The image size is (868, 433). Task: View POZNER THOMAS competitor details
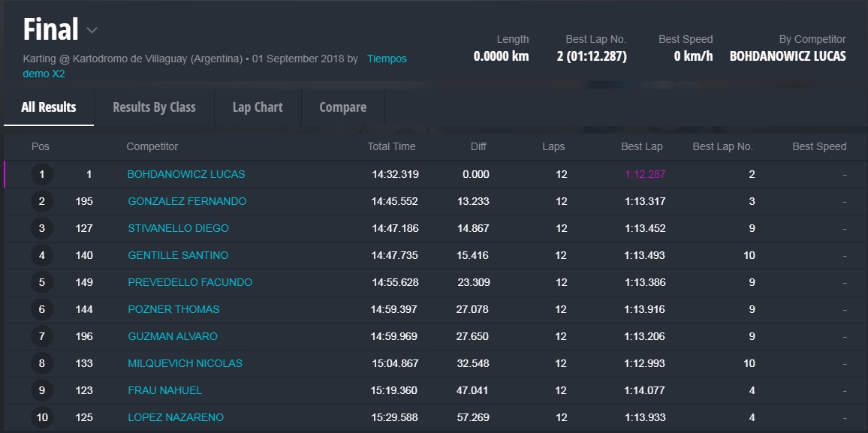click(173, 309)
